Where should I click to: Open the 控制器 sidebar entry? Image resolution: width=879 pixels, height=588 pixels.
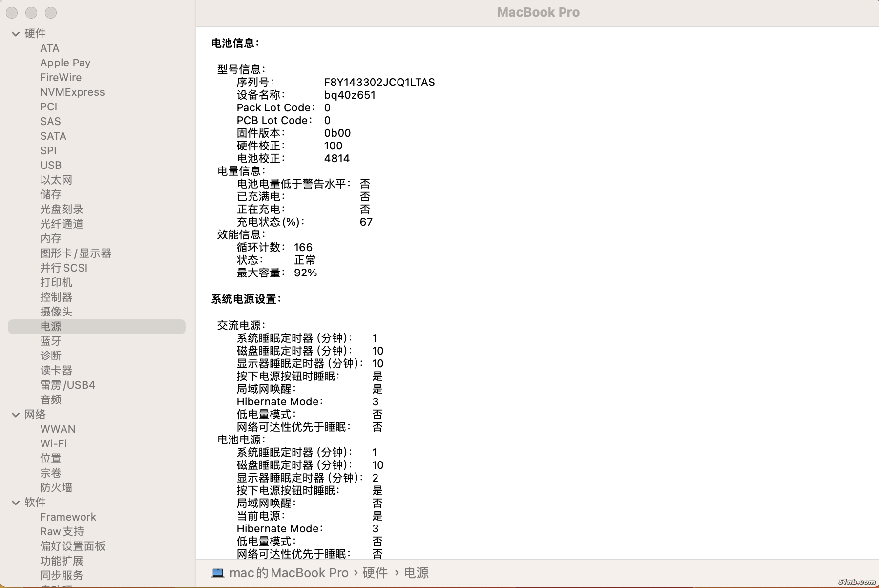tap(56, 297)
